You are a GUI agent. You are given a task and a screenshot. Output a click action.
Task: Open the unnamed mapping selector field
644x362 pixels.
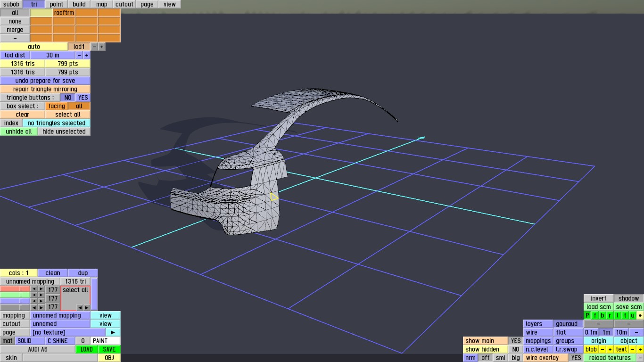(60, 315)
